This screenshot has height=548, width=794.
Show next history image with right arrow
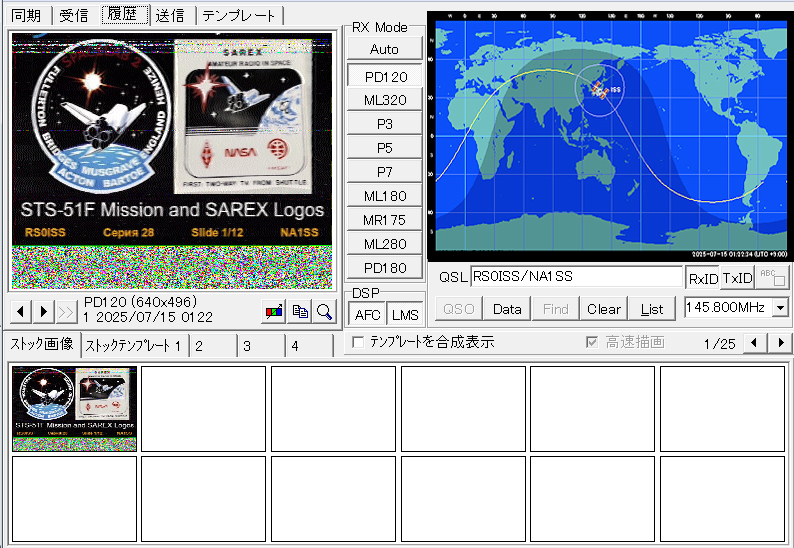click(44, 311)
